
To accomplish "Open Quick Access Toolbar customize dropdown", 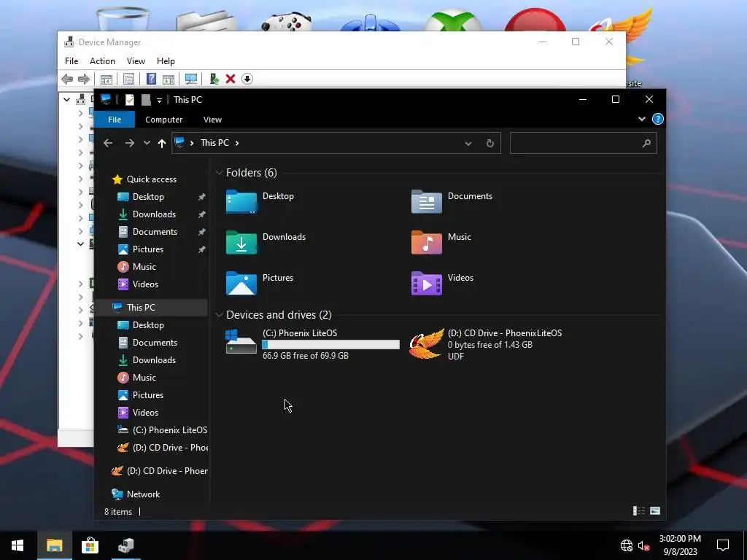I will tap(159, 100).
